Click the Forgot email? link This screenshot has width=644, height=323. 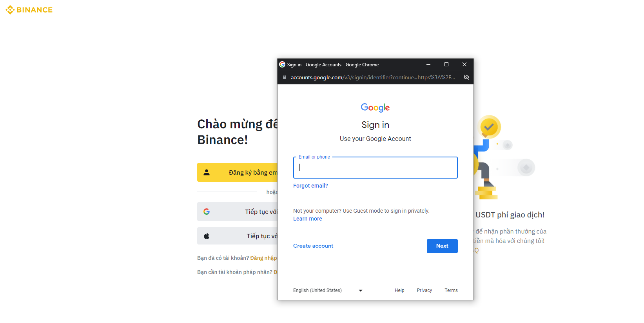click(310, 186)
